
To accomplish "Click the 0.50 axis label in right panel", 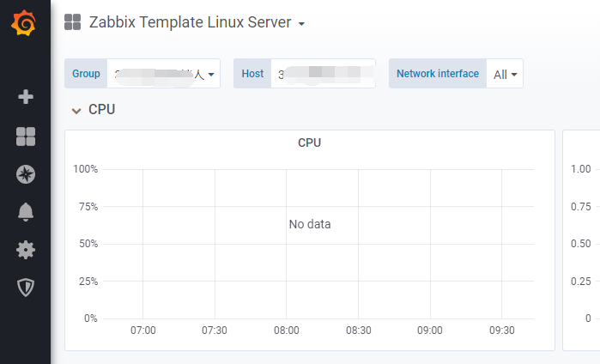I will [581, 244].
